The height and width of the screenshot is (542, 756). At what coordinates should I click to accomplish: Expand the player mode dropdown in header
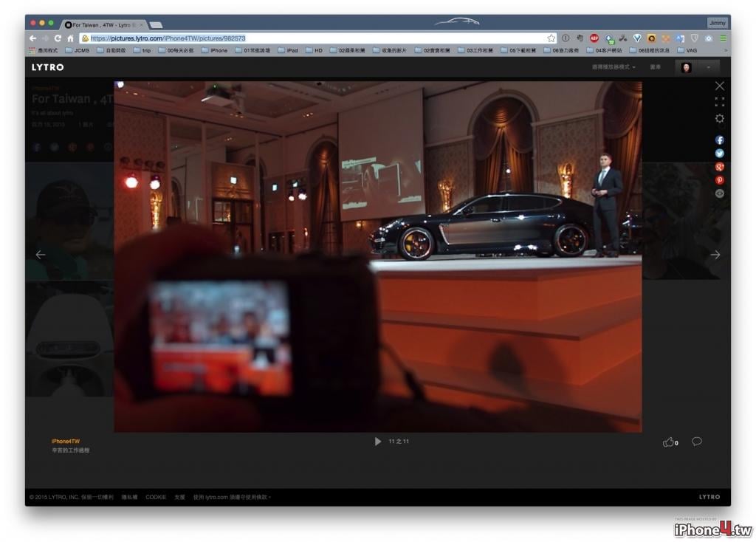click(614, 67)
